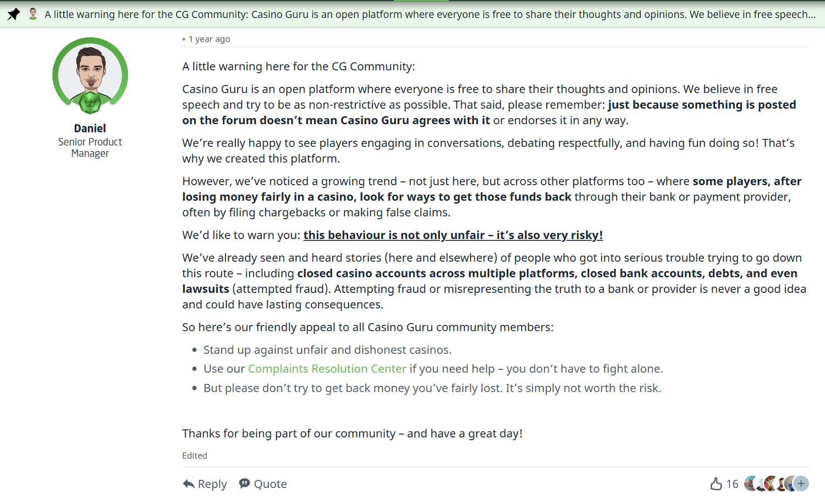Click the "Edited" label under the post
825x504 pixels.
tap(195, 456)
